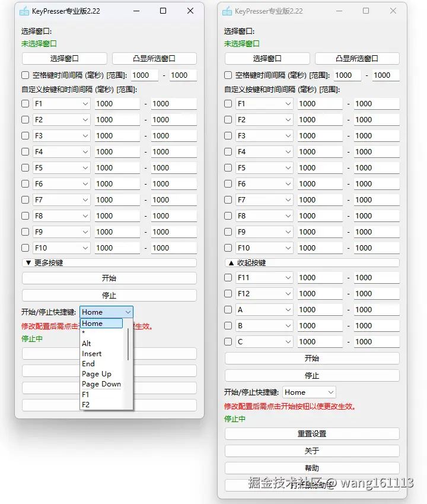Viewport: 427px width, 504px height.
Task: Click KeyPresser app icon in right window title
Action: [227, 11]
